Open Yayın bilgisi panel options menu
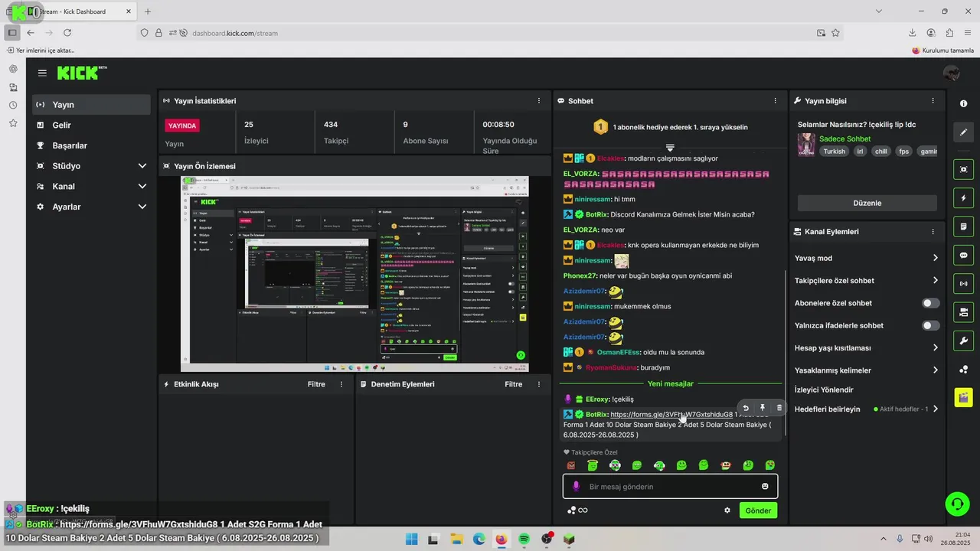 coord(933,101)
